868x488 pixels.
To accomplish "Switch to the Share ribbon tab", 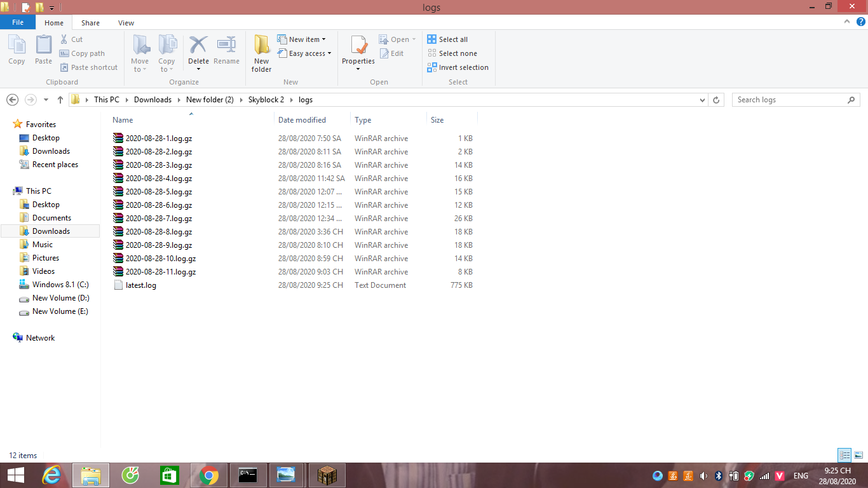I will tap(90, 23).
